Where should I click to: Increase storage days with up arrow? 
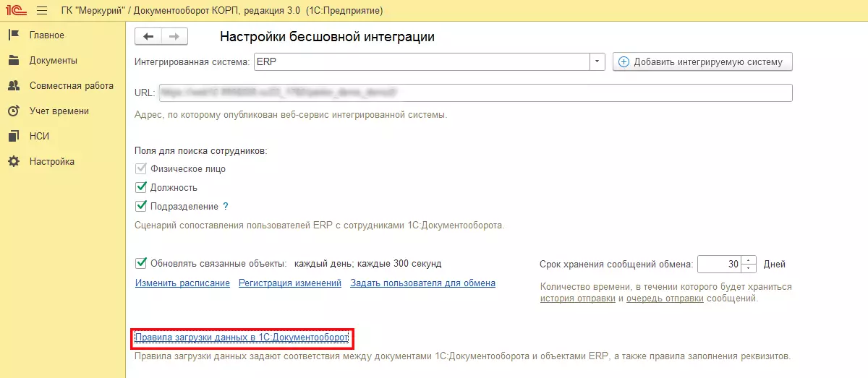coord(749,260)
